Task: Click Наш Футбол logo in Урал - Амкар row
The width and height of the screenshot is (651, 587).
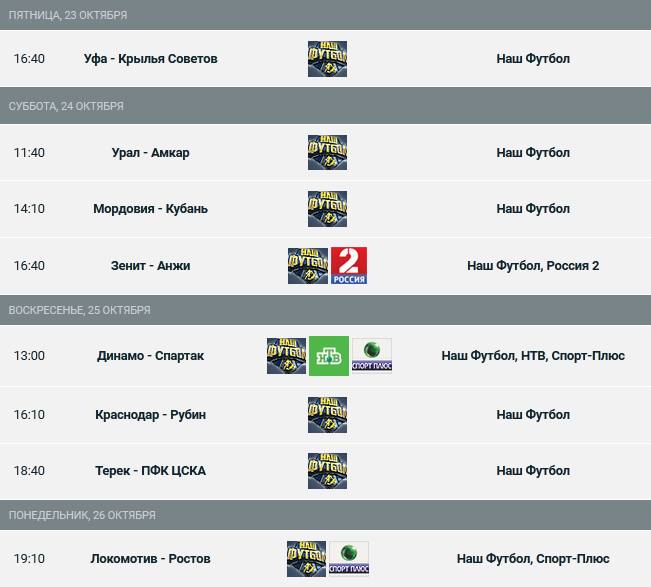Action: (x=327, y=152)
